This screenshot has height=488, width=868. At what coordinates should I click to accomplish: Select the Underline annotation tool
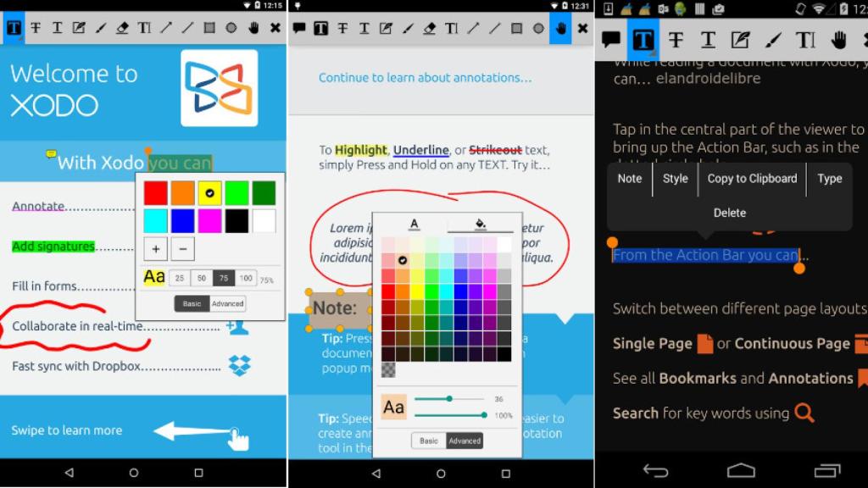365,28
